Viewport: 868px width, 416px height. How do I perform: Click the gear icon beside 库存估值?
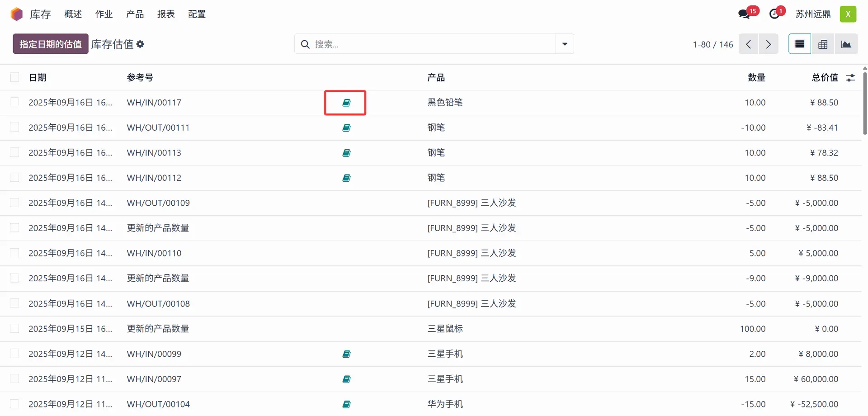coord(140,44)
